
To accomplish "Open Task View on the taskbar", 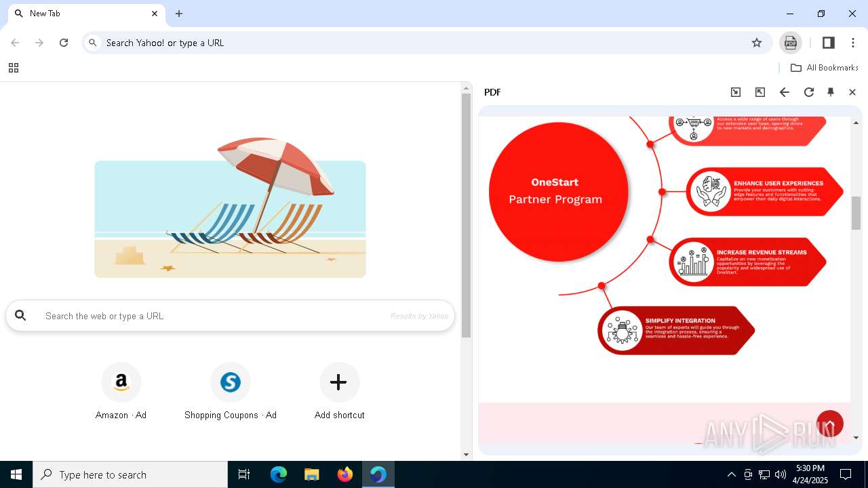I will [244, 474].
